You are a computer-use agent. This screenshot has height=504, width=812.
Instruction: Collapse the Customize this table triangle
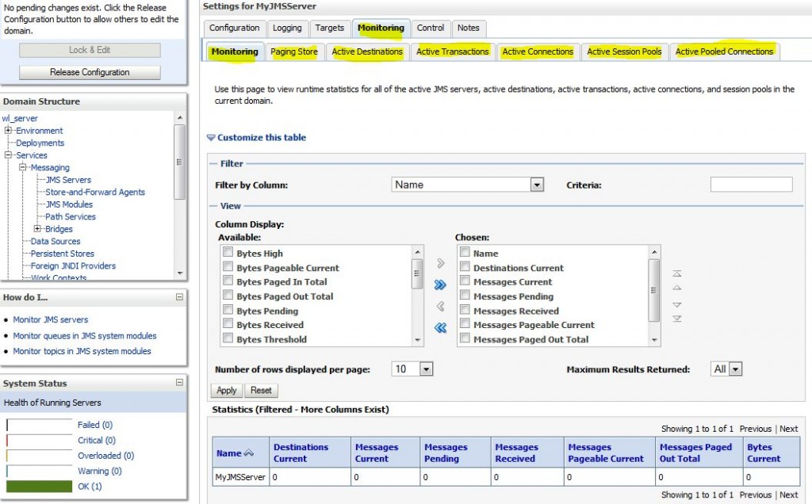pos(211,138)
